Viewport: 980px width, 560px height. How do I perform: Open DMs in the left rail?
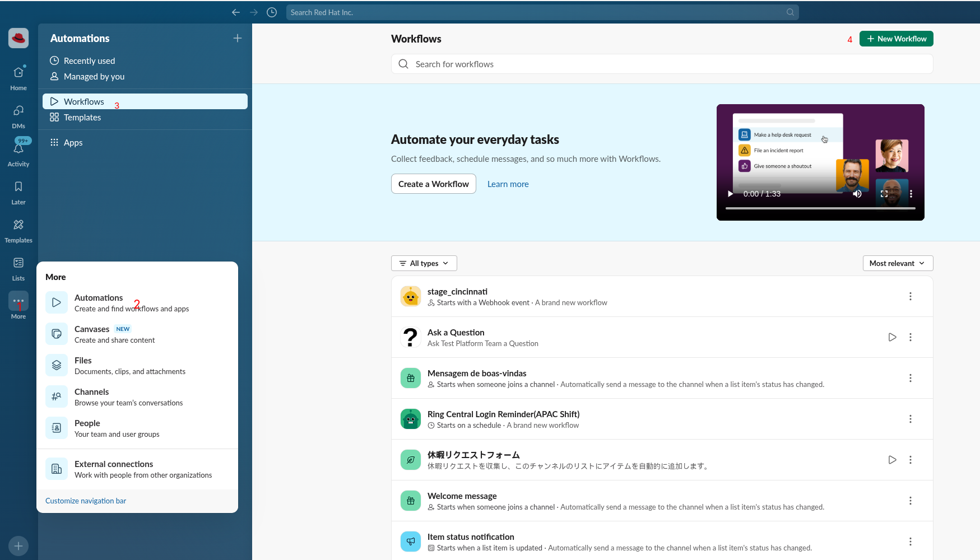tap(18, 116)
